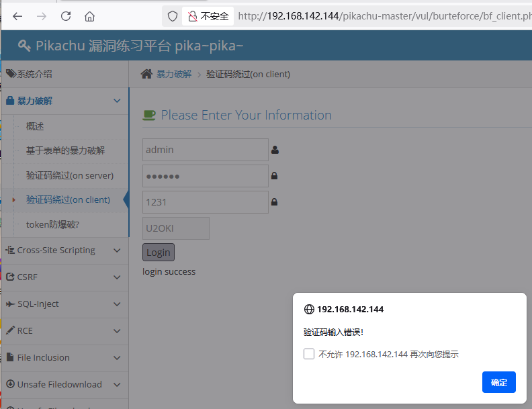The height and width of the screenshot is (409, 532).
Task: Click the Unsafe Filedownload arrow icon
Action: tap(11, 384)
